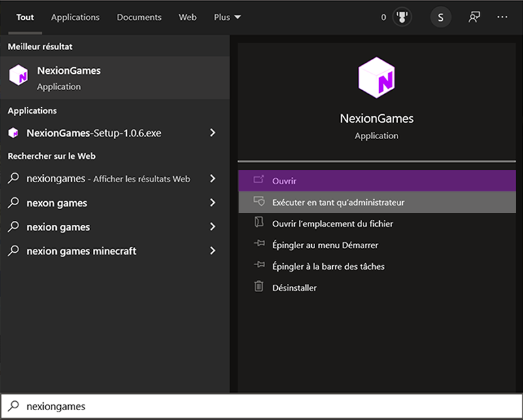The height and width of the screenshot is (420, 523).
Task: Select Ouvrir l'emplacement du fichier
Action: [377, 223]
